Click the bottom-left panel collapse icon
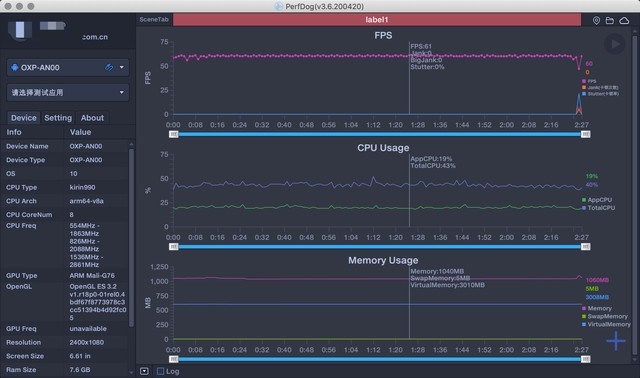640x378 pixels. click(144, 371)
